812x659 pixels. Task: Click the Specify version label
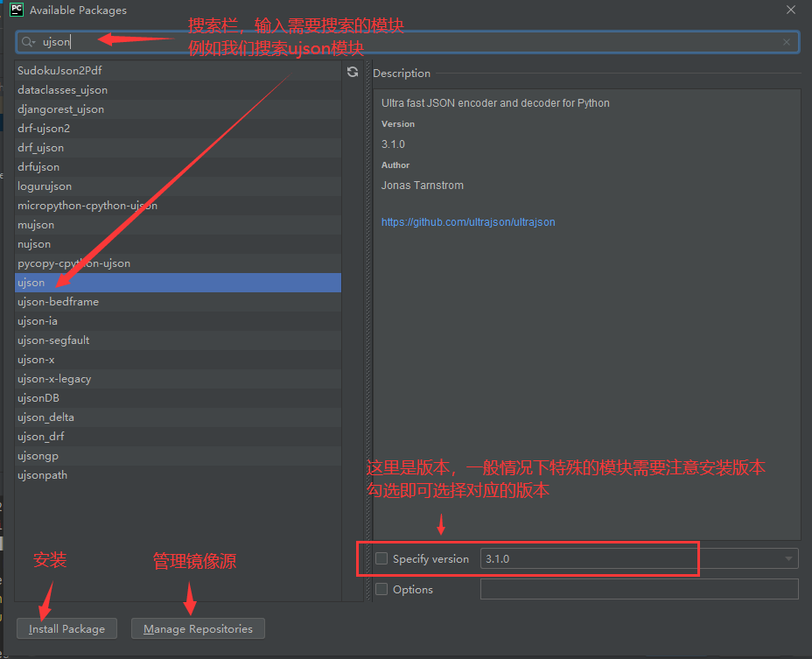430,559
